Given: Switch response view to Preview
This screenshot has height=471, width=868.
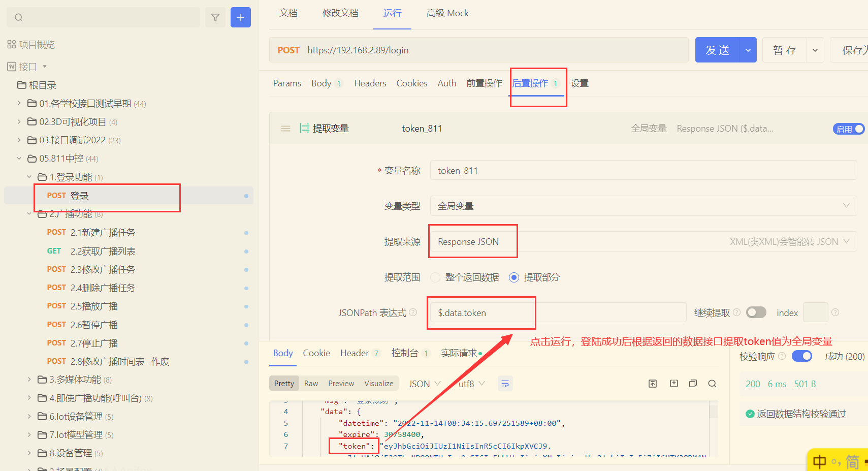Looking at the screenshot, I should pos(341,384).
